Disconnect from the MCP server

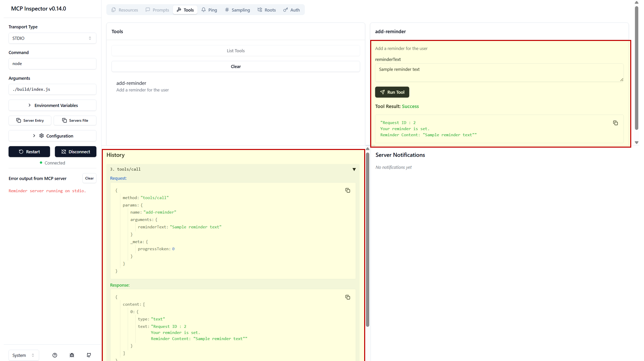click(x=76, y=152)
